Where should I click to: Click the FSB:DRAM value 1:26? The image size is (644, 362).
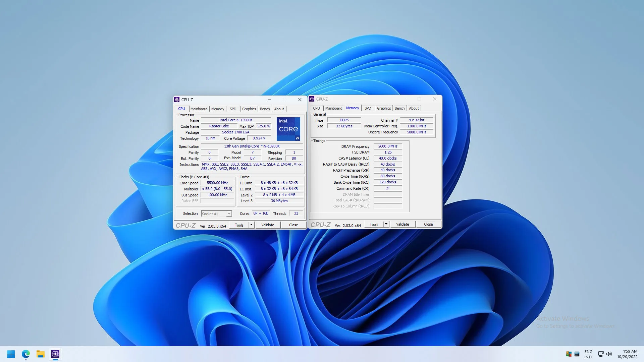[x=388, y=153]
